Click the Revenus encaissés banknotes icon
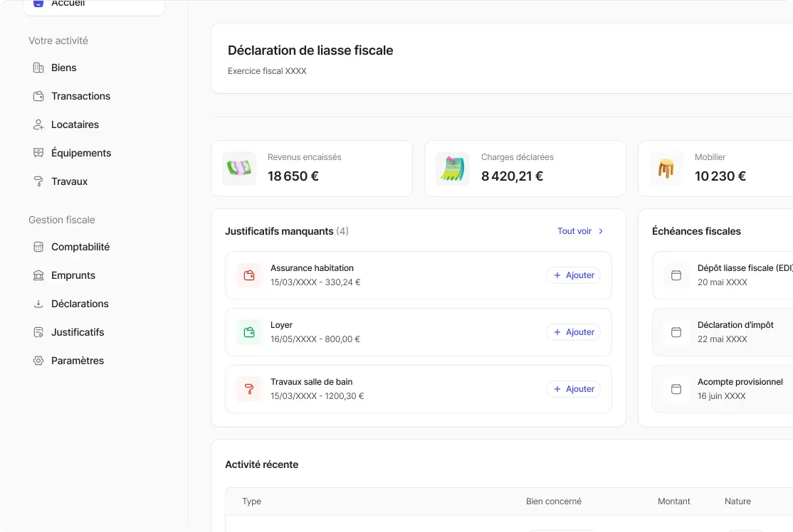Screen dimensions: 793x532 pos(239,169)
